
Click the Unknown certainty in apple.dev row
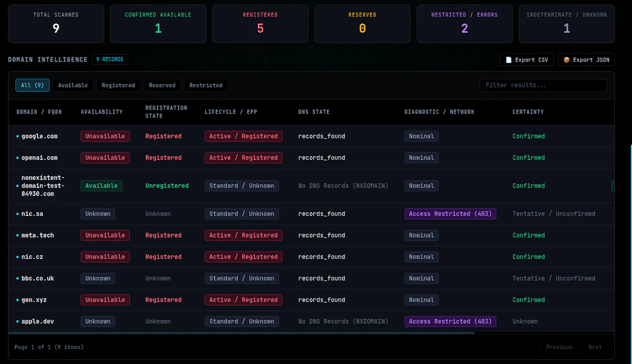(x=525, y=321)
